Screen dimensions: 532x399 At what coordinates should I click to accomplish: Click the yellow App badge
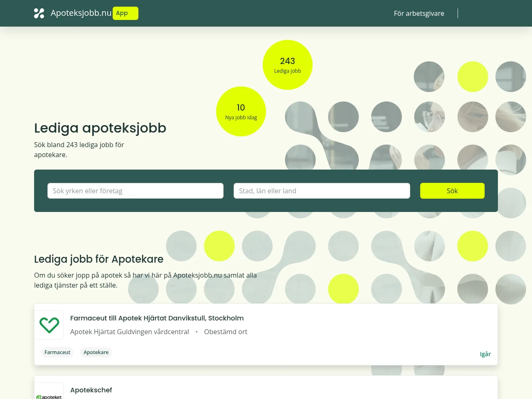pyautogui.click(x=126, y=13)
